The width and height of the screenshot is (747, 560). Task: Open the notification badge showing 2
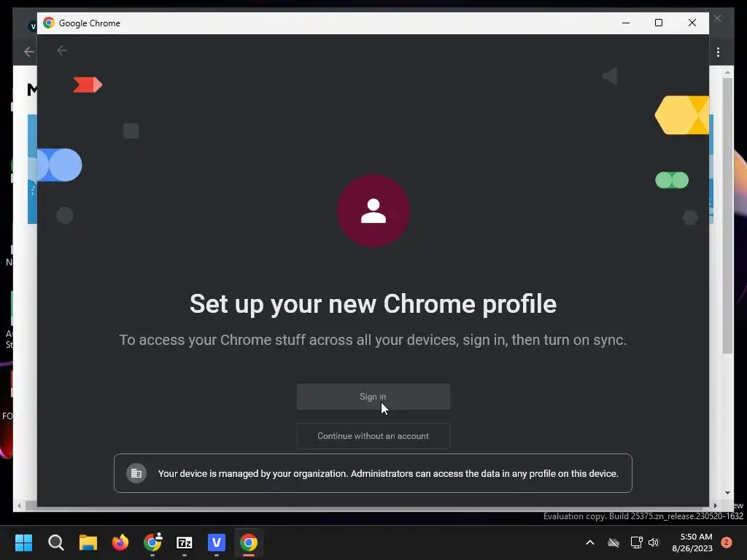(x=727, y=542)
